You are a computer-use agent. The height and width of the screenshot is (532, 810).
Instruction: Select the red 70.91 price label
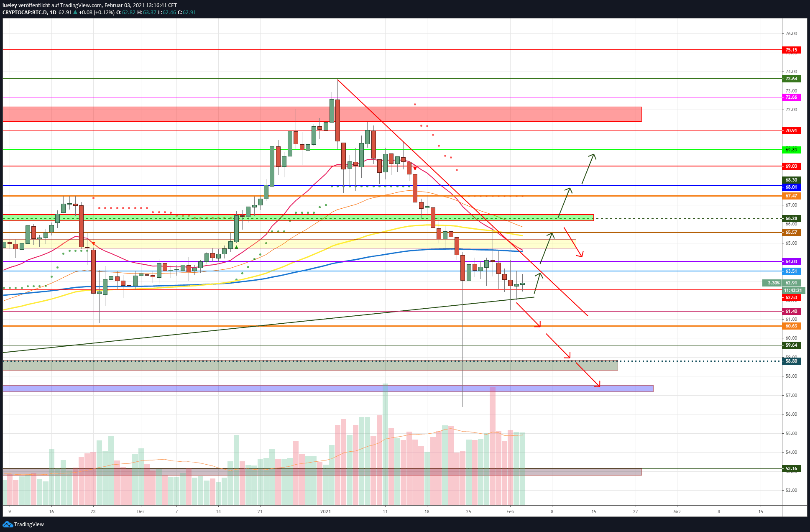point(791,130)
